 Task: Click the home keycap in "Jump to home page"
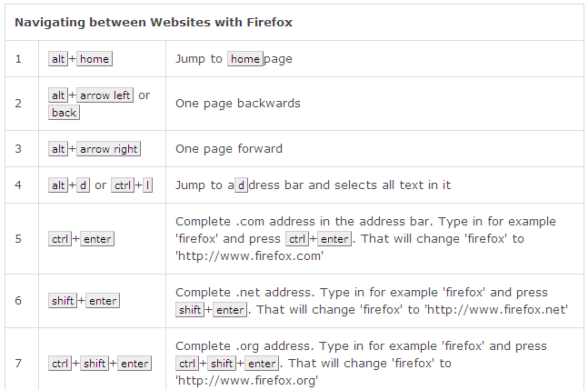pyautogui.click(x=244, y=59)
